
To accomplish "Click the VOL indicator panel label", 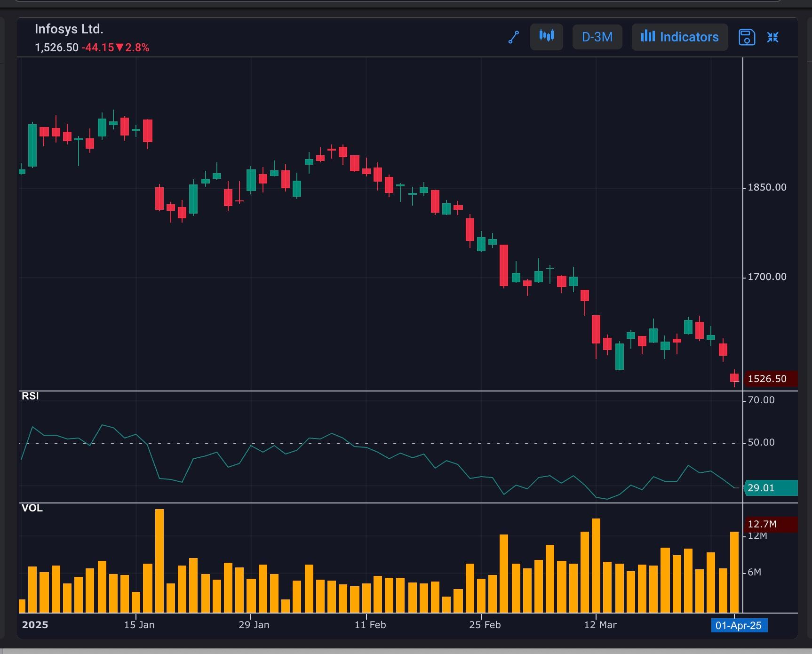I will tap(32, 508).
